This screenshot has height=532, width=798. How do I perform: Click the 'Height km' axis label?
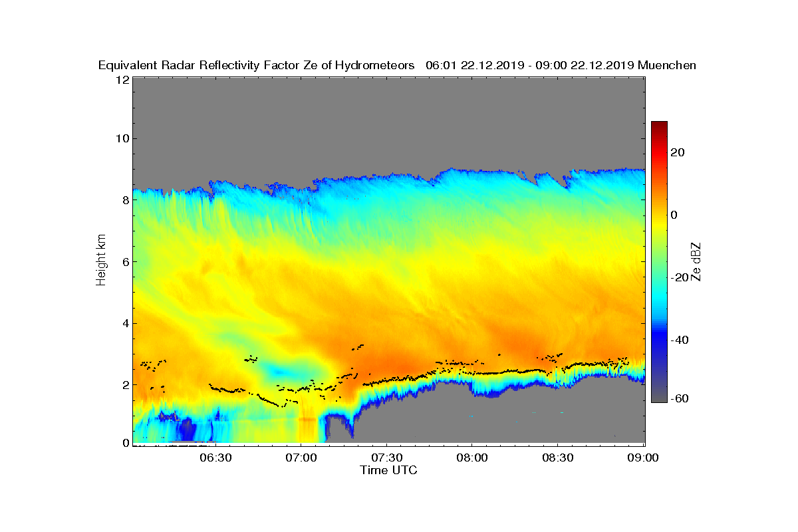pos(101,261)
